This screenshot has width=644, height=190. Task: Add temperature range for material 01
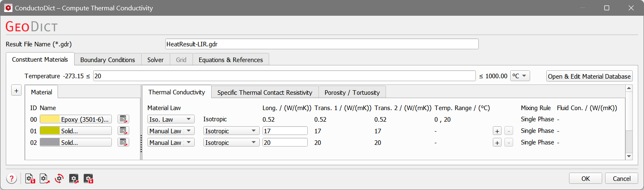point(497,131)
